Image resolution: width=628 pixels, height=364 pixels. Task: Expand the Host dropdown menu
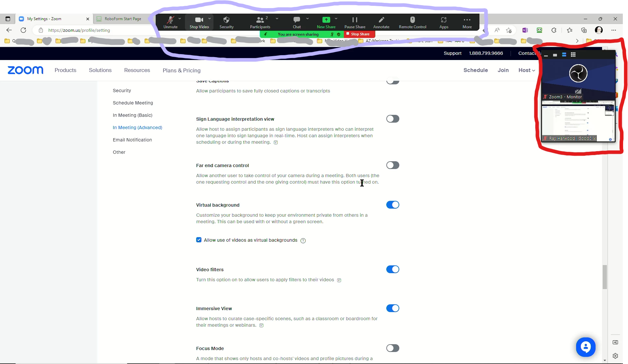(x=526, y=70)
